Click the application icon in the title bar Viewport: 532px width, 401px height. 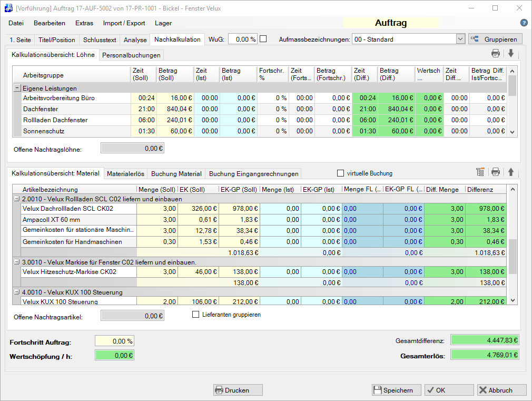[8, 8]
